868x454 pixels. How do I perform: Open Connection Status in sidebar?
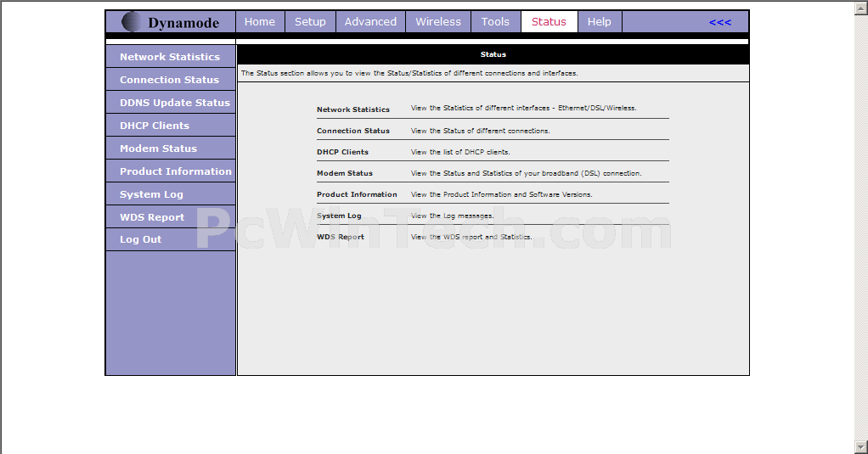coord(171,80)
